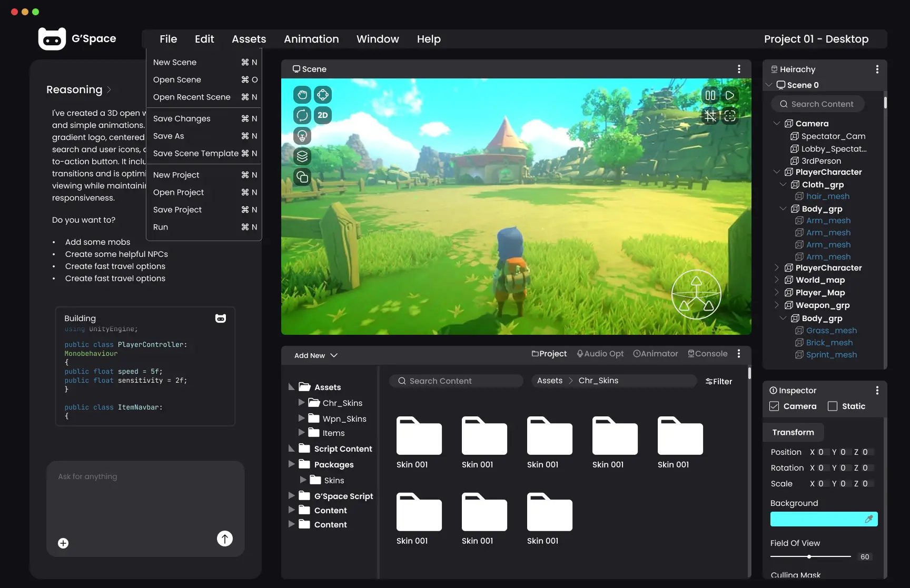Switch to the Console tab
This screenshot has height=588, width=910.
(708, 354)
